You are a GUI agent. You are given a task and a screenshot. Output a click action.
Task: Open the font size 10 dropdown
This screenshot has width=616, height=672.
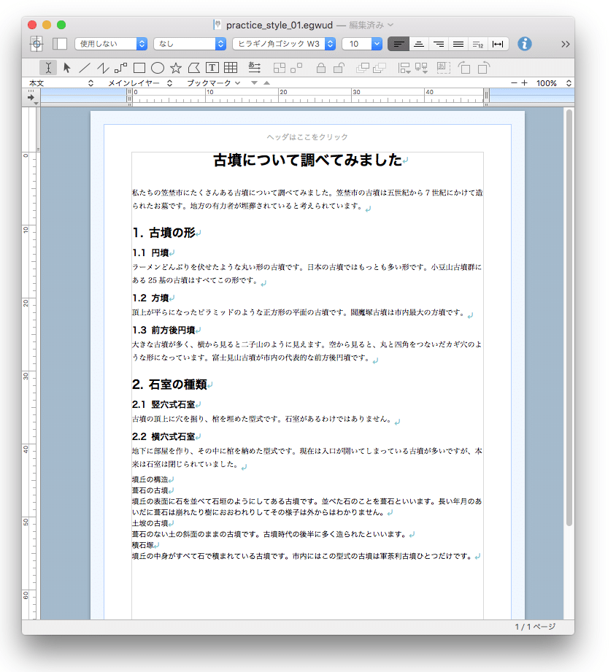(362, 43)
